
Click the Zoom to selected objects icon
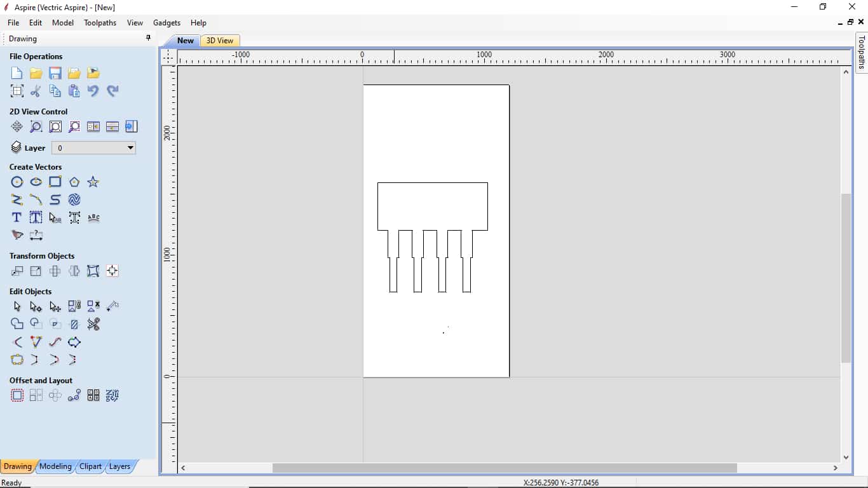(x=74, y=126)
